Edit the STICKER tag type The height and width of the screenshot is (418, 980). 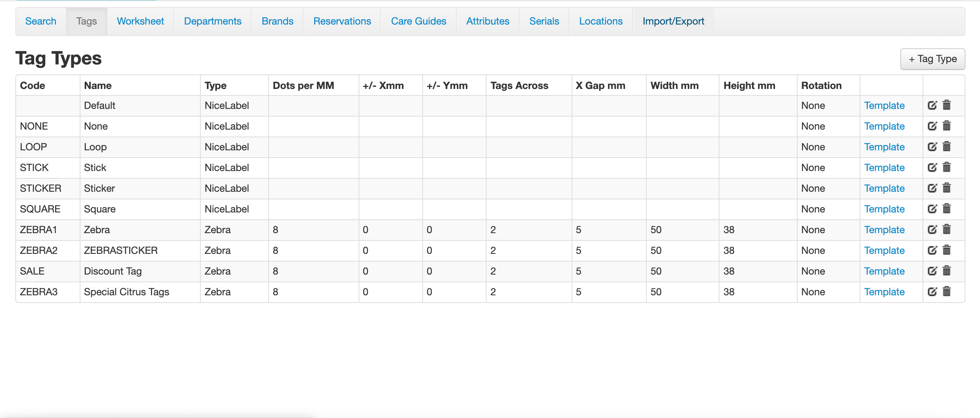click(932, 188)
